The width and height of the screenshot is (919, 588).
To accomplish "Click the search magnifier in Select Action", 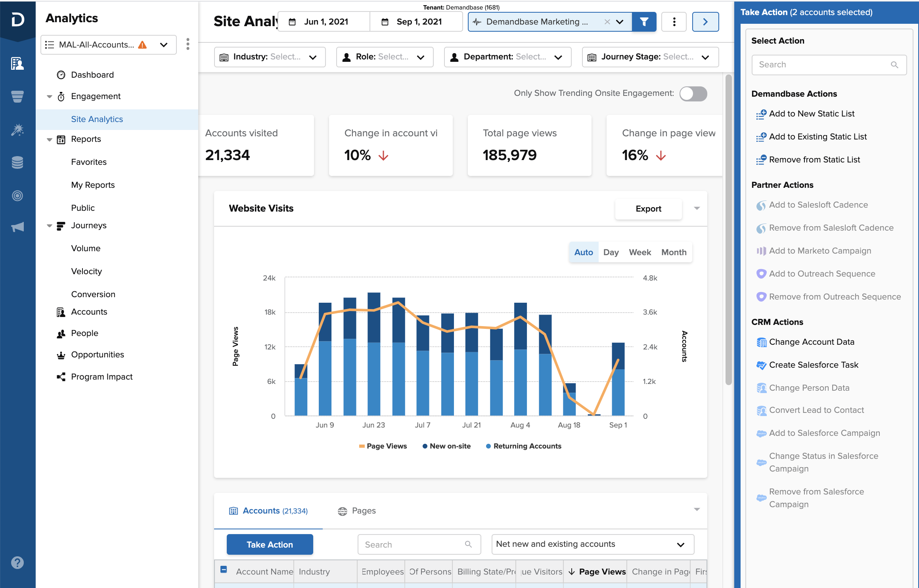I will [x=894, y=65].
